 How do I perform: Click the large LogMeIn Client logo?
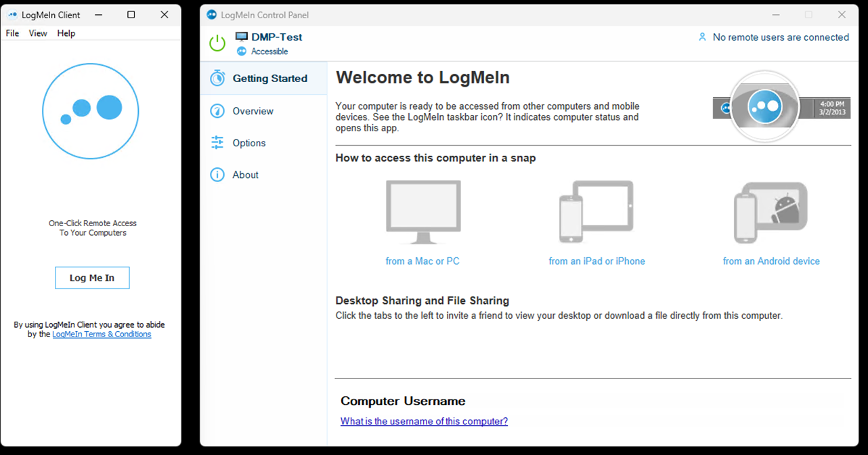point(91,111)
